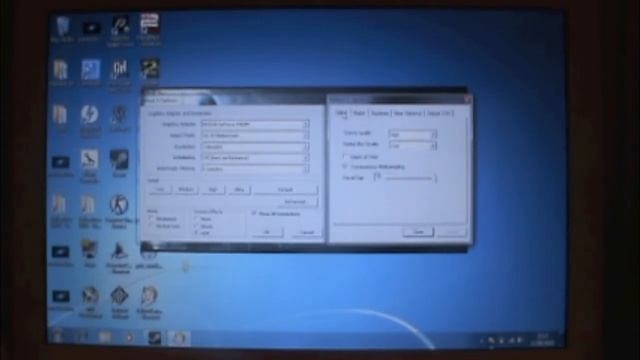Open the Graphics Adapter dropdown

[x=255, y=124]
